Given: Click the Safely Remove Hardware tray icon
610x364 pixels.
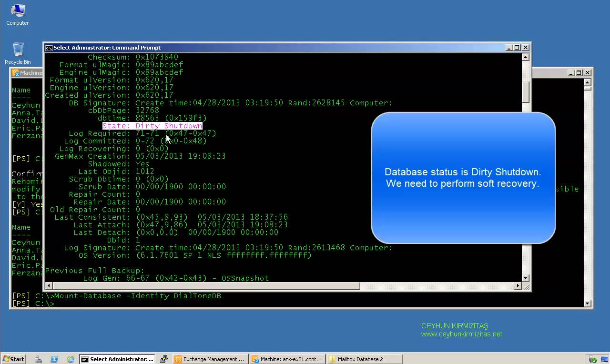Looking at the screenshot, I should 592,359.
